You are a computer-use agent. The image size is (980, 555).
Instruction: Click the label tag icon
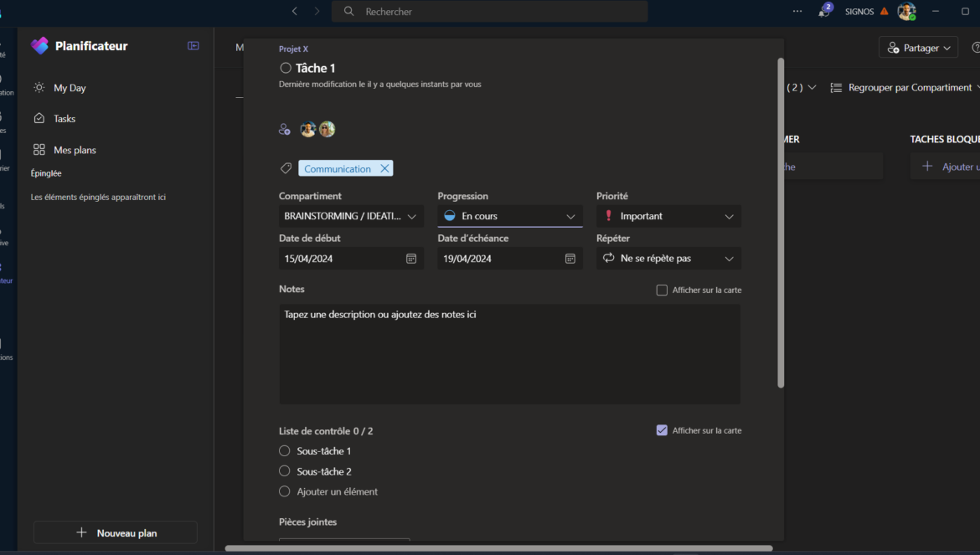[286, 168]
